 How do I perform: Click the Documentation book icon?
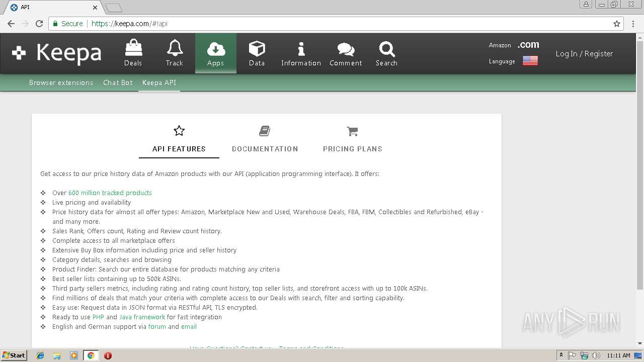265,131
